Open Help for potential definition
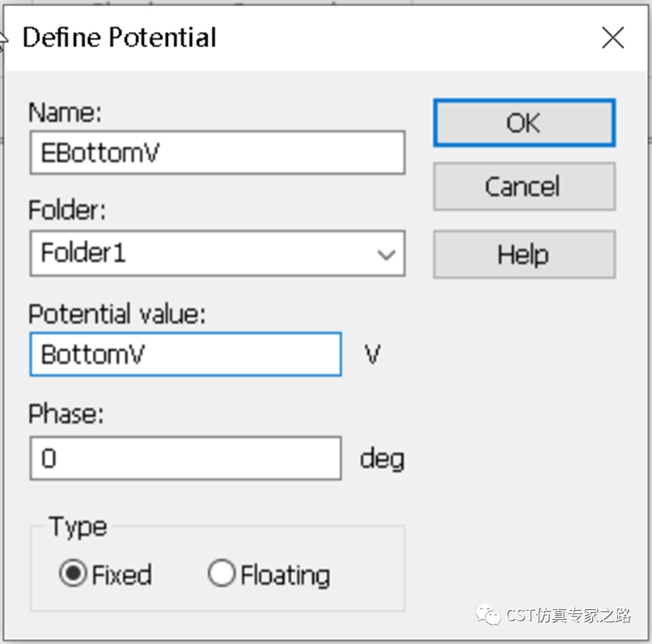The height and width of the screenshot is (644, 652). point(524,254)
